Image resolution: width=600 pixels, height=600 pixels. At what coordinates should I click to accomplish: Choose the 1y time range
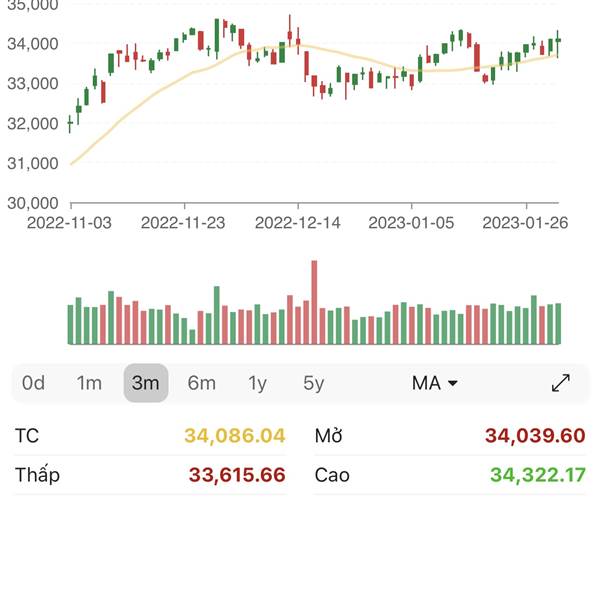click(x=257, y=383)
